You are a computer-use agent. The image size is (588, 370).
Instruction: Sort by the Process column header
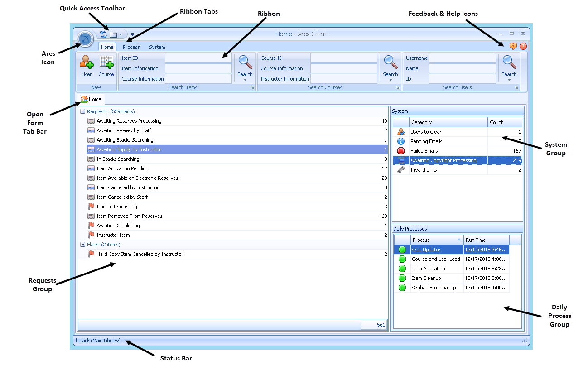click(x=436, y=240)
